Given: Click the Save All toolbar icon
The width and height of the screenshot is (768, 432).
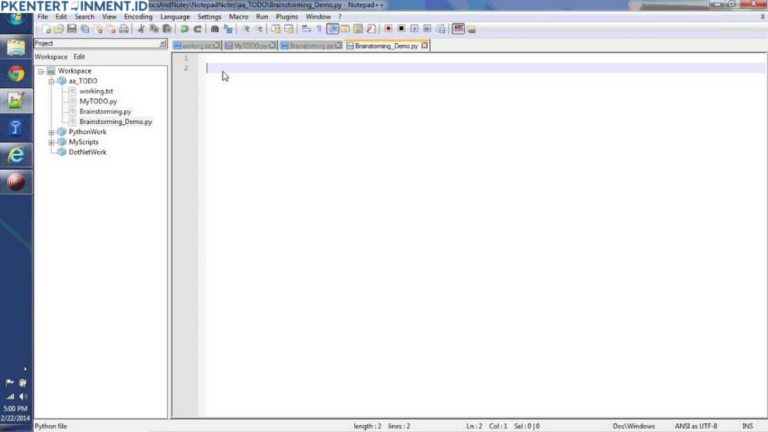Looking at the screenshot, I should tap(85, 29).
